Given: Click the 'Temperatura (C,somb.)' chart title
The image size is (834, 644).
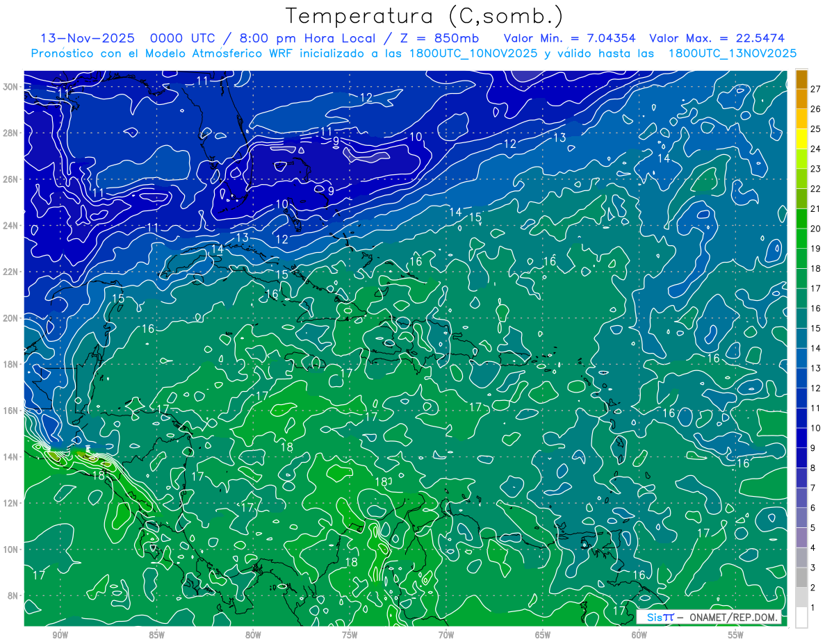Looking at the screenshot, I should tap(425, 15).
